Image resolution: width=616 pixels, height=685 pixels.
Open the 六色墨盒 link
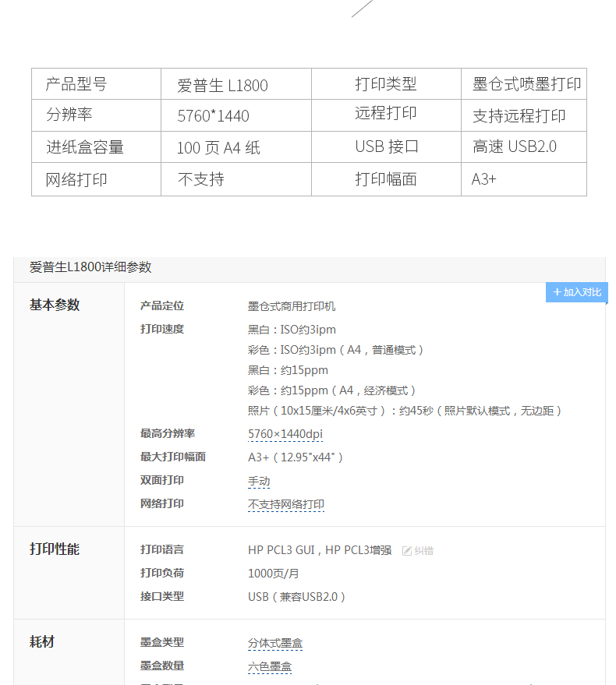(x=270, y=667)
